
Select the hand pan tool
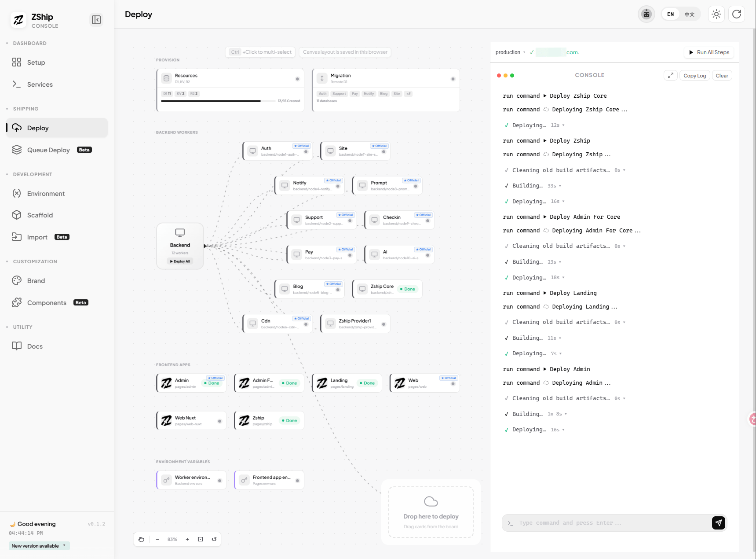[141, 539]
